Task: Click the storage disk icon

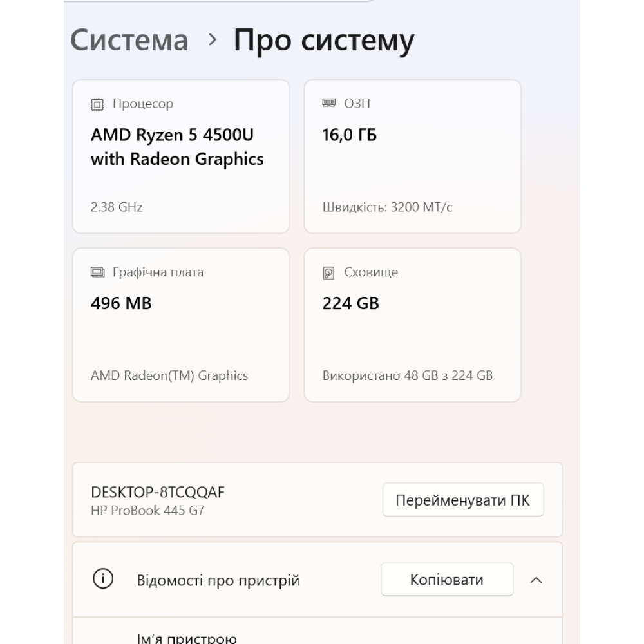Action: click(328, 273)
